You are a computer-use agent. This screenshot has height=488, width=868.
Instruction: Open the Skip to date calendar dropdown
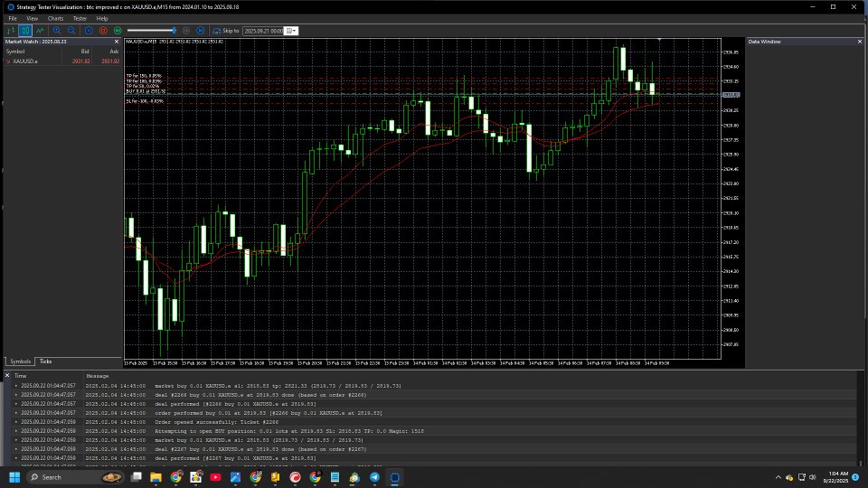pos(291,31)
